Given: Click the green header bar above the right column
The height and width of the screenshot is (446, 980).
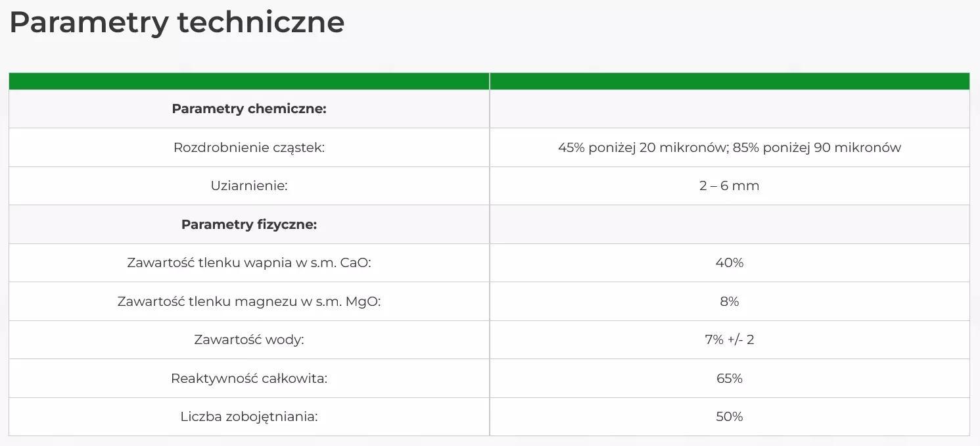Looking at the screenshot, I should [x=729, y=81].
